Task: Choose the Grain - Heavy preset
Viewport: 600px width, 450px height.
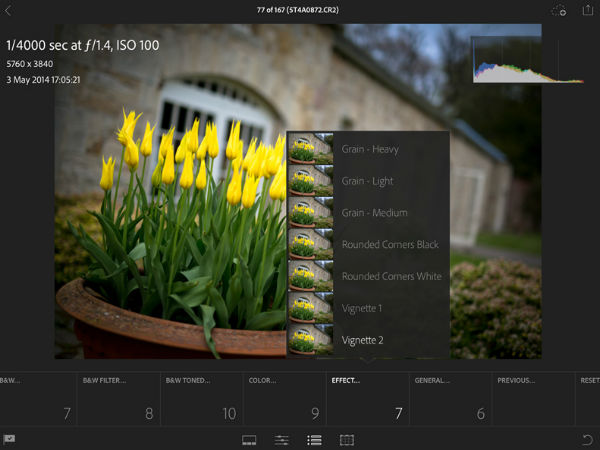Action: 368,149
